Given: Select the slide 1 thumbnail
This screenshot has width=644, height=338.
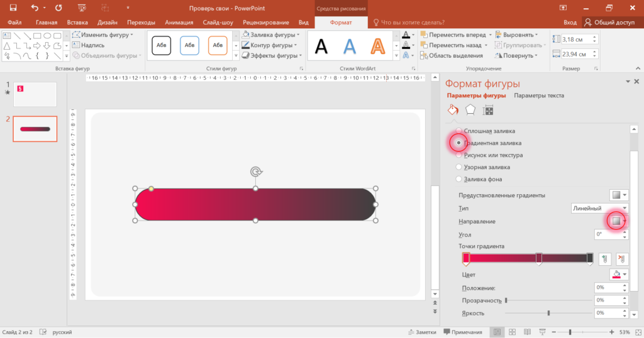Looking at the screenshot, I should 35,94.
